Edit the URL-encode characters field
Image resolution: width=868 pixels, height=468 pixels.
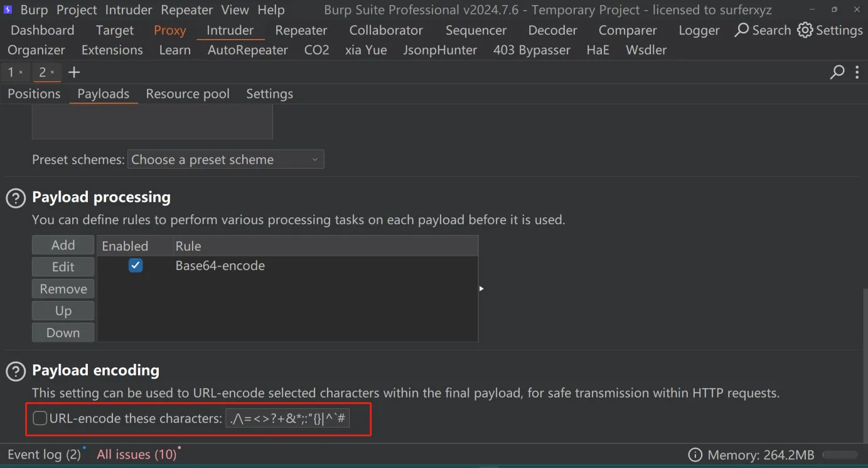pos(287,418)
